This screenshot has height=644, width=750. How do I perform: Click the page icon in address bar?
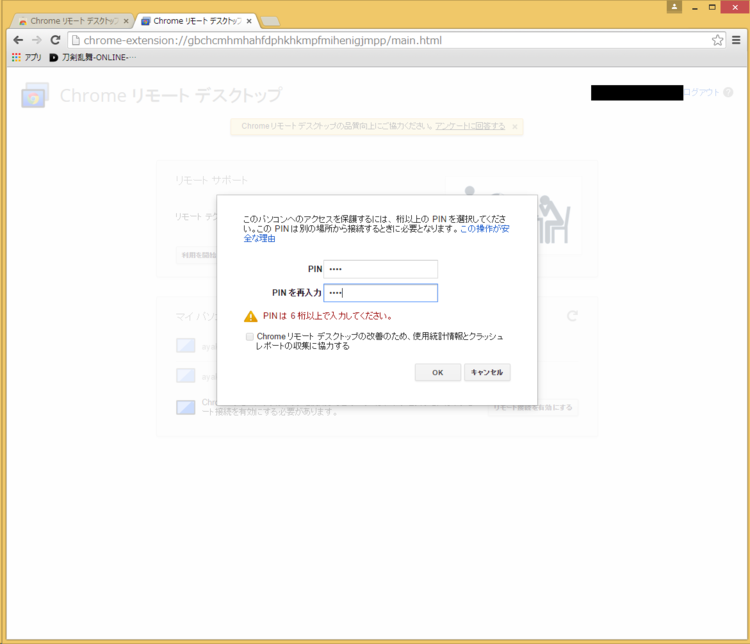[x=76, y=40]
